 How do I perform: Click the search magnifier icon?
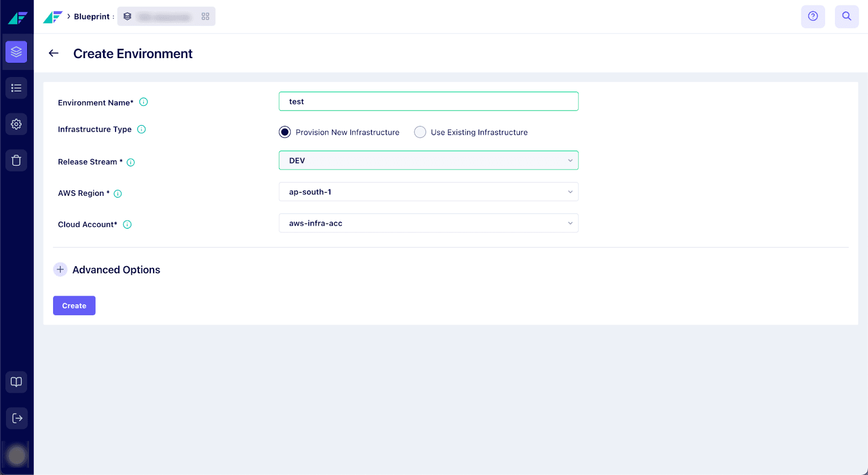coord(846,16)
